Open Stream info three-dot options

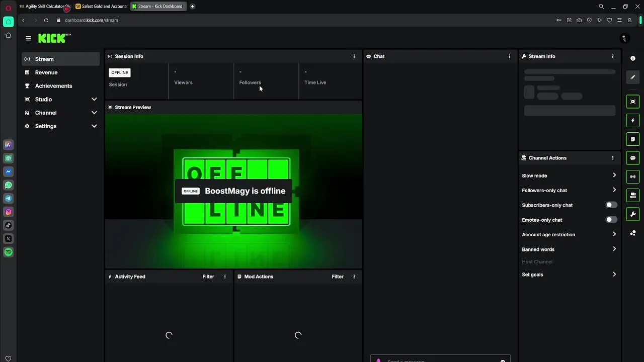[x=613, y=56]
